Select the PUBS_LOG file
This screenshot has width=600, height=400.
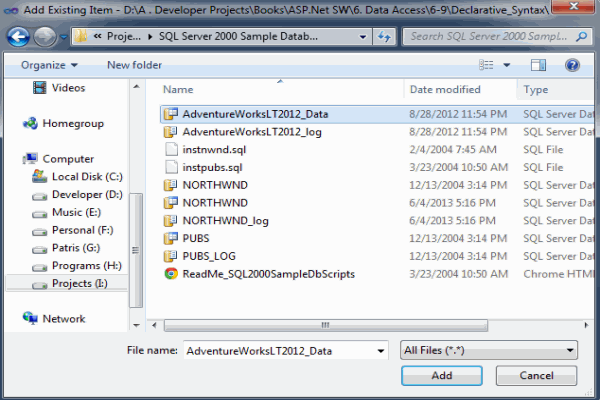click(209, 256)
